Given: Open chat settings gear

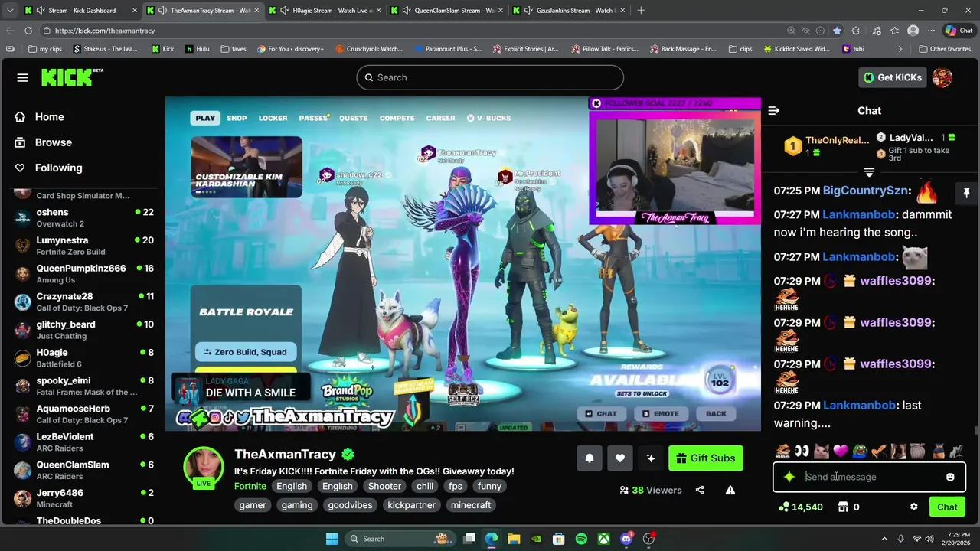Looking at the screenshot, I should point(913,507).
